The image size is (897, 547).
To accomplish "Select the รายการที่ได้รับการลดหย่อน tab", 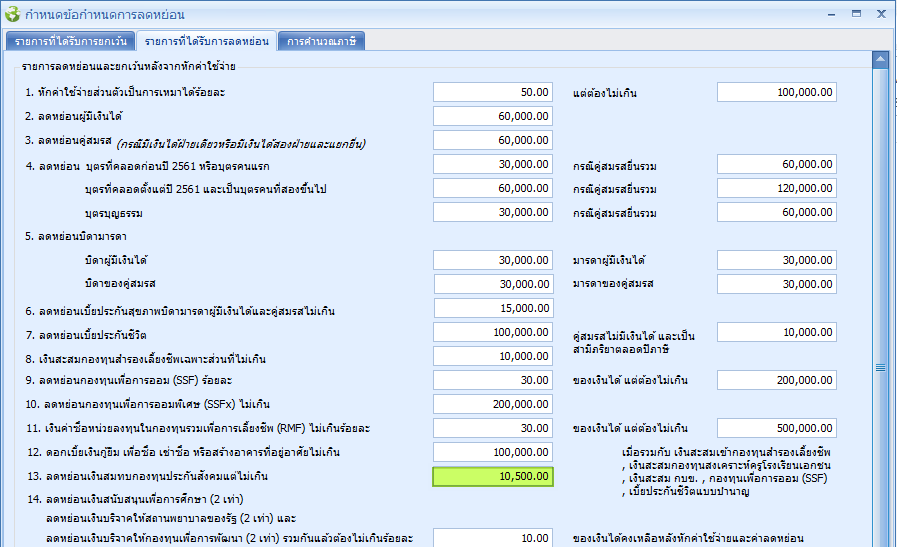I will (206, 41).
